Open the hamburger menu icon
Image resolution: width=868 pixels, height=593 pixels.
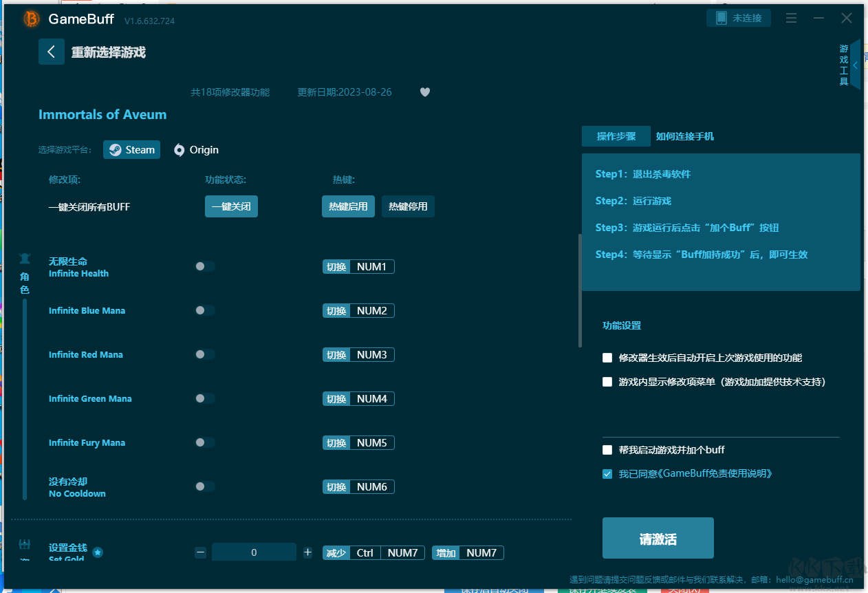pos(791,18)
